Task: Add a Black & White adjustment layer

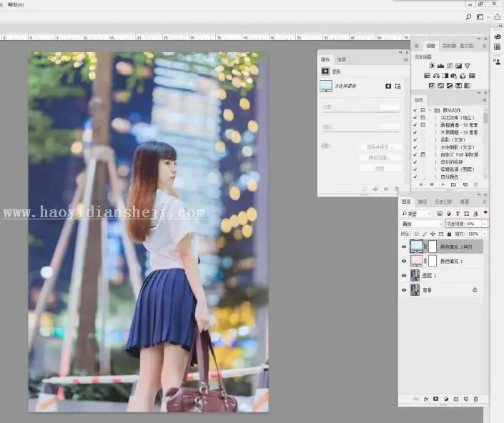Action: click(x=445, y=76)
